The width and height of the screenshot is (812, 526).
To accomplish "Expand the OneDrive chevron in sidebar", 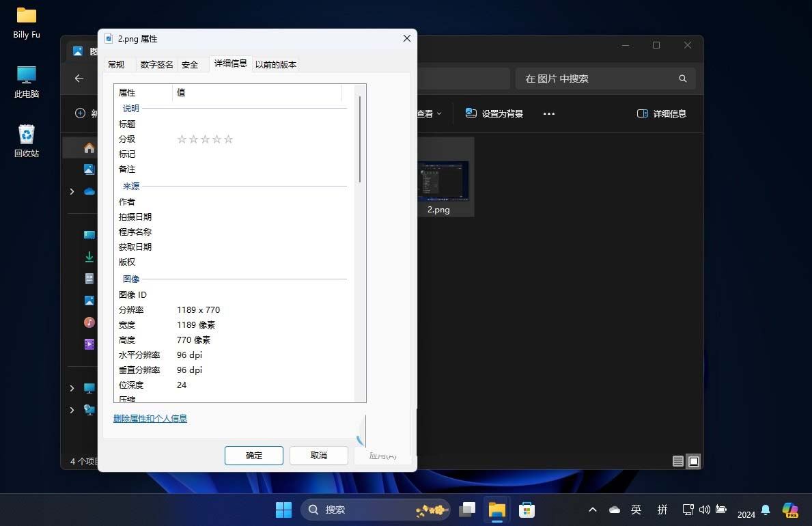I will coord(72,191).
